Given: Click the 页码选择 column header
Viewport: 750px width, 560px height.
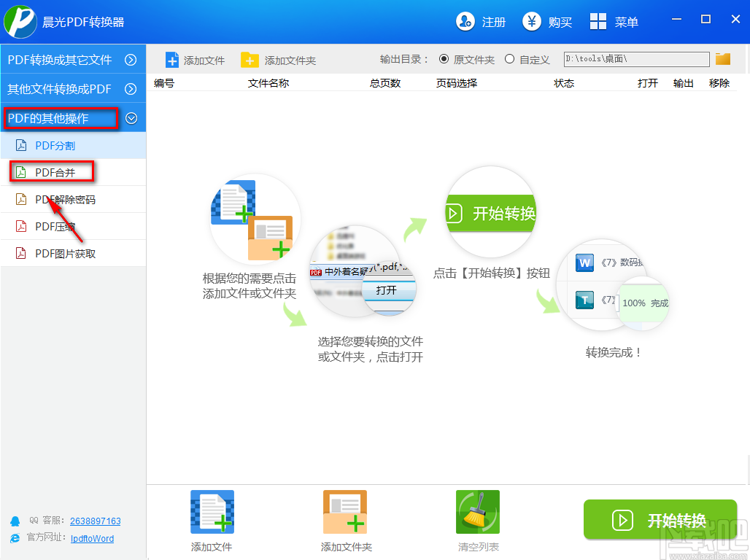Looking at the screenshot, I should (457, 83).
